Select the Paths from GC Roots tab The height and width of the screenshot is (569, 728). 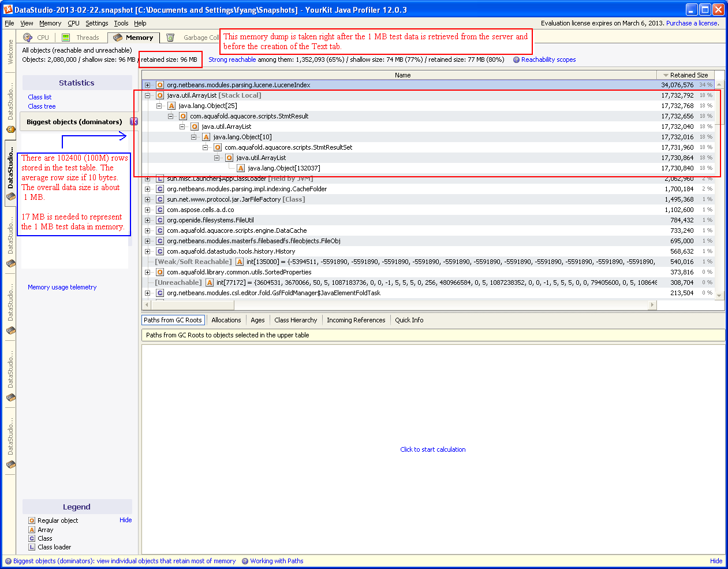pyautogui.click(x=173, y=320)
